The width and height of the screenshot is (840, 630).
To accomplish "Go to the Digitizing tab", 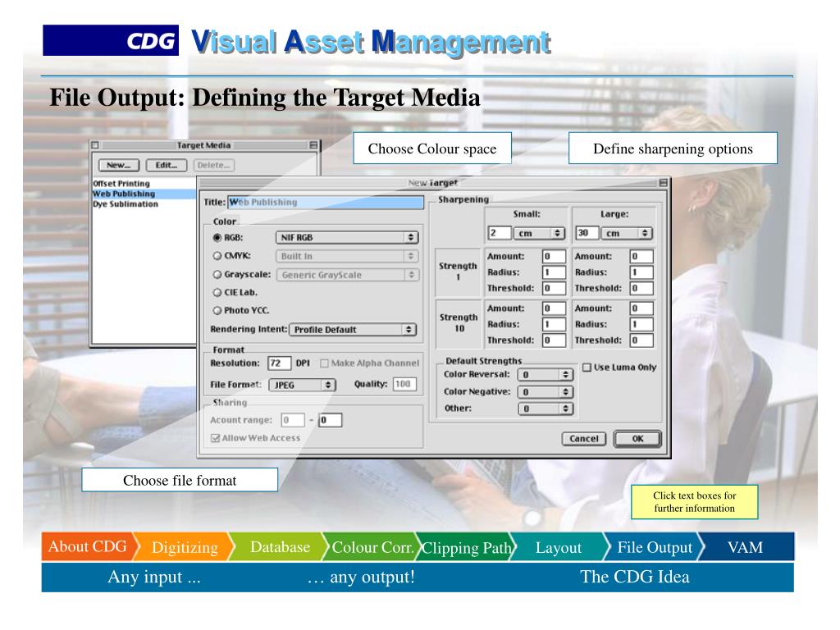I will [x=185, y=547].
